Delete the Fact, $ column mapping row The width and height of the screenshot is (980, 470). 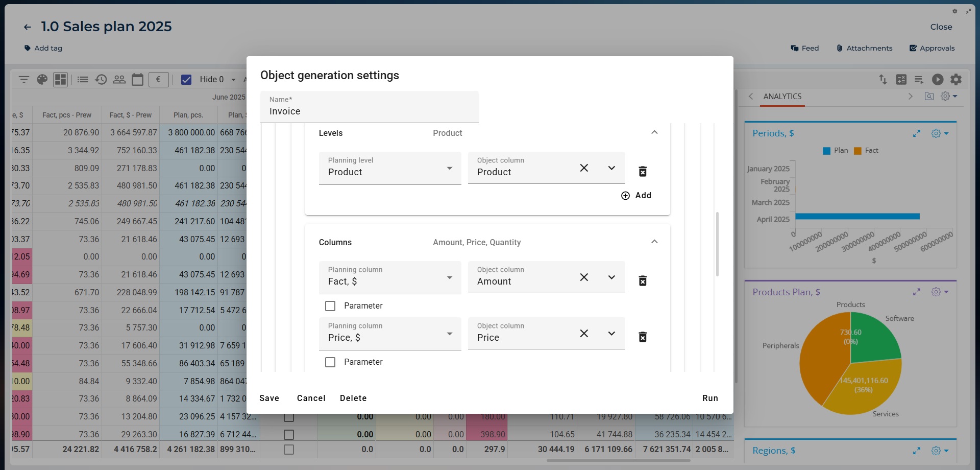coord(643,281)
